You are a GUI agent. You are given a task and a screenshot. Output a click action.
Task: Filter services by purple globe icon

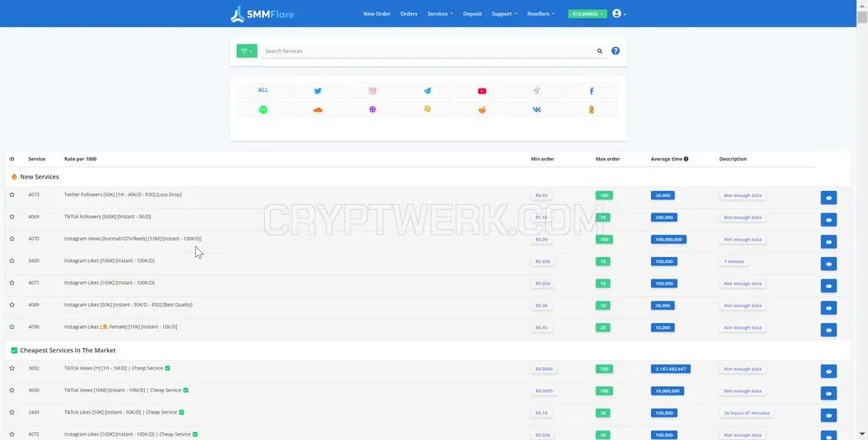click(x=372, y=109)
